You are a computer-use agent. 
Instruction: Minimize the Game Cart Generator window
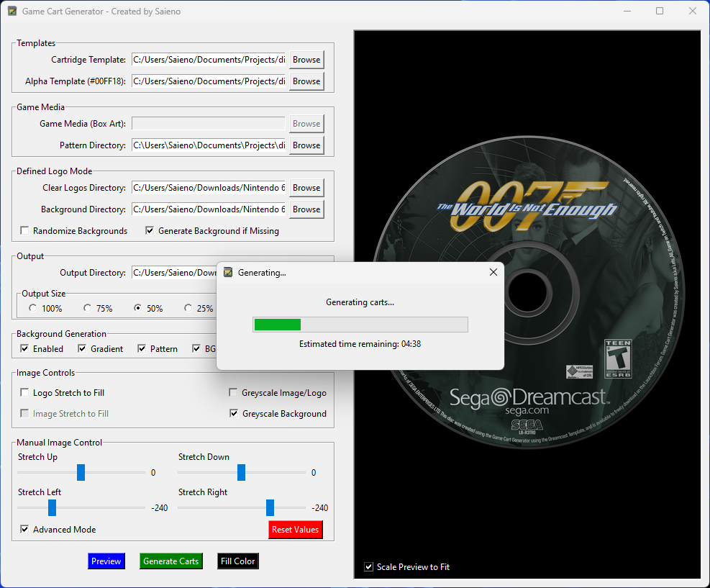pos(627,12)
